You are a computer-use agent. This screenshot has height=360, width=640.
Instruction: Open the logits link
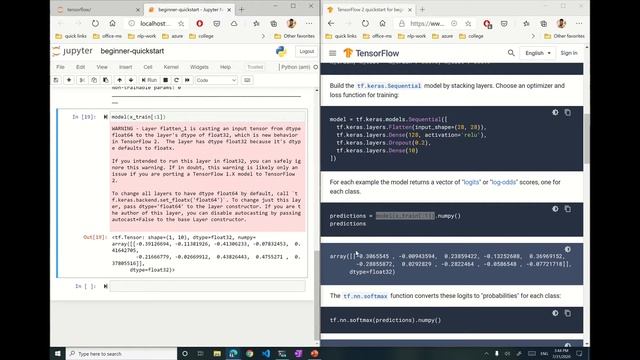(x=471, y=182)
